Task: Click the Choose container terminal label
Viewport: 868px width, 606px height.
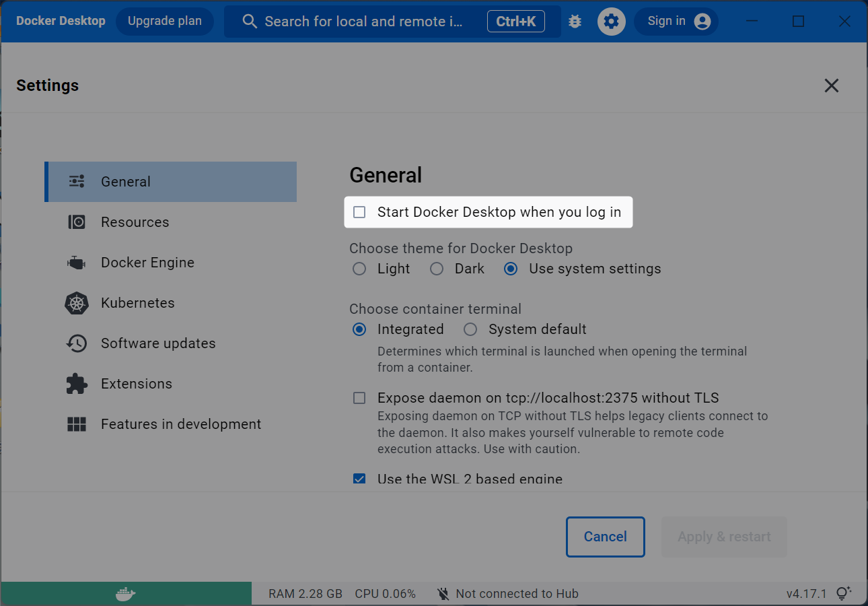Action: point(435,309)
